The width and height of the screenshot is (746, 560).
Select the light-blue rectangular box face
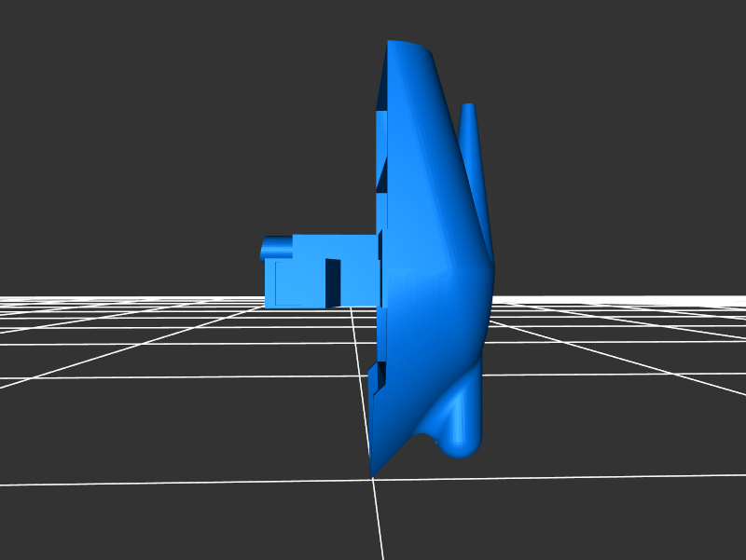298,282
